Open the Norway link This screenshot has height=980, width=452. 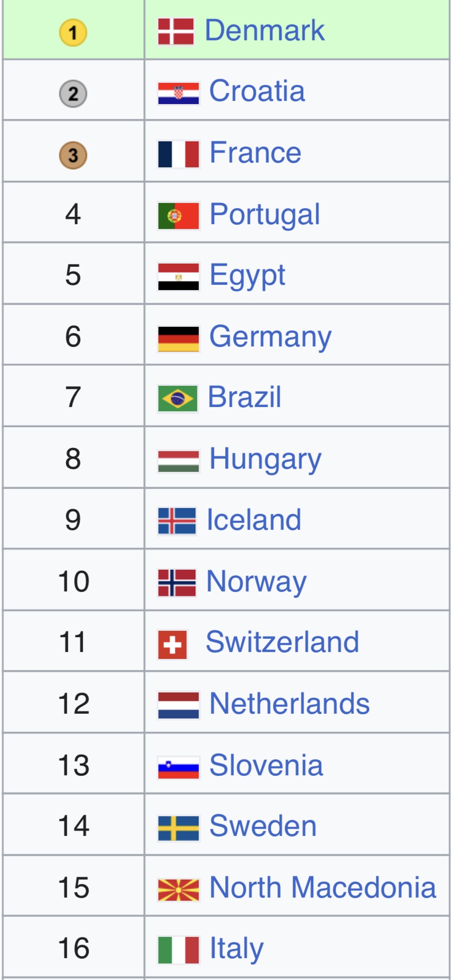click(x=257, y=582)
